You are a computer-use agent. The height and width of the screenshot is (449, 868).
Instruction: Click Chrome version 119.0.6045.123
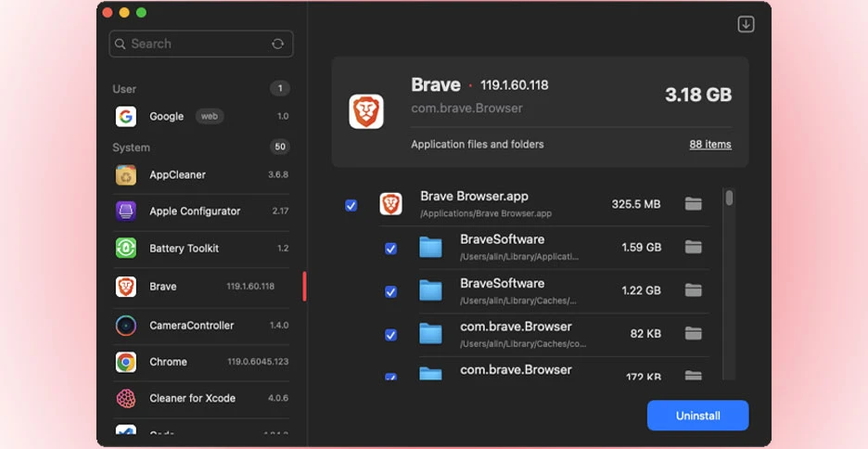258,362
